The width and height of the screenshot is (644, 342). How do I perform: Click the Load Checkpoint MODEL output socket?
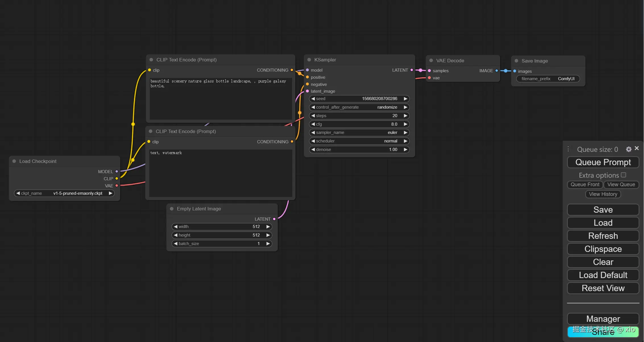(x=117, y=171)
